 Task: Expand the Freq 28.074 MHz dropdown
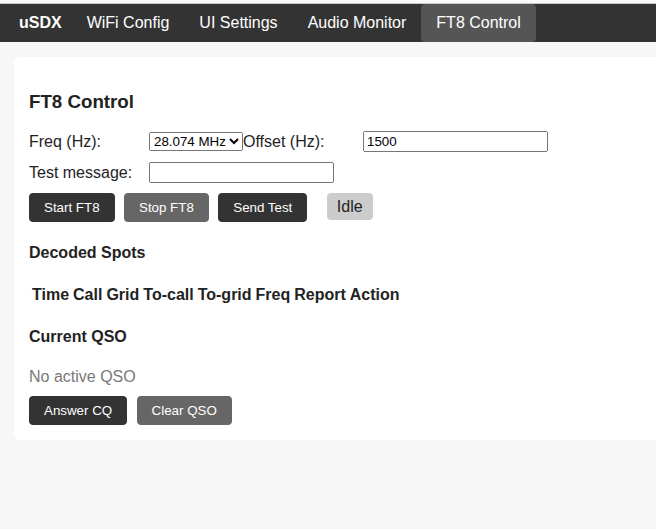pyautogui.click(x=195, y=142)
